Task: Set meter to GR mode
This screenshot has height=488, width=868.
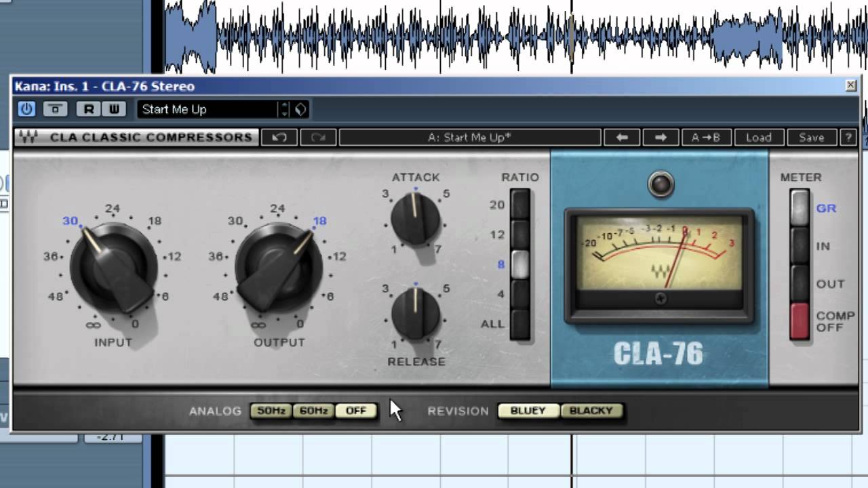Action: point(800,208)
